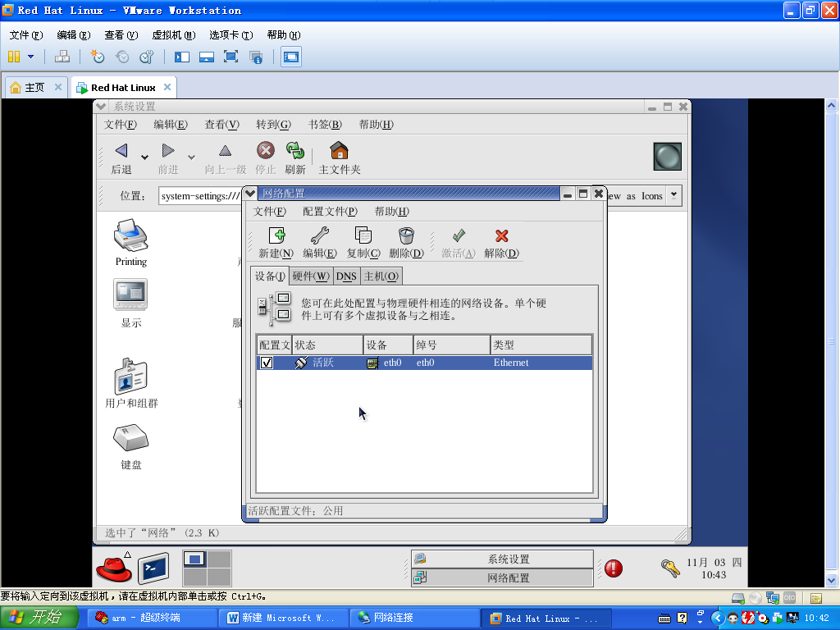Click the Refresh icon in System Settings

pyautogui.click(x=294, y=151)
